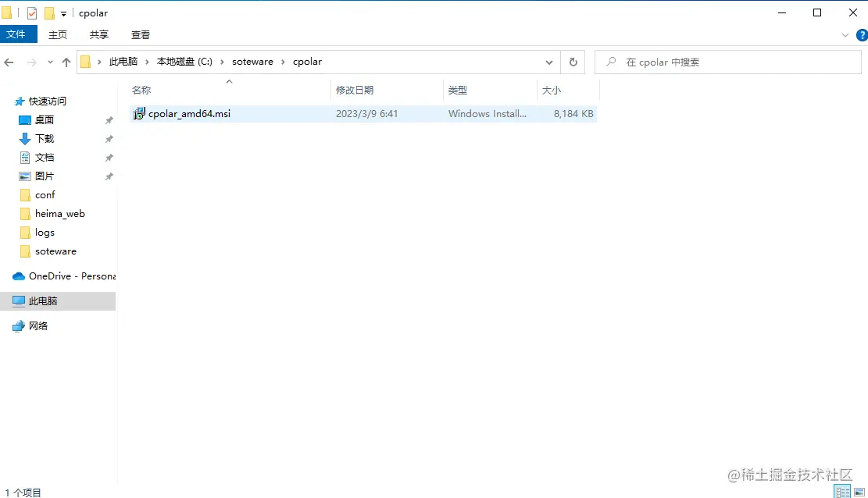Click soteware in the address path

click(x=252, y=62)
